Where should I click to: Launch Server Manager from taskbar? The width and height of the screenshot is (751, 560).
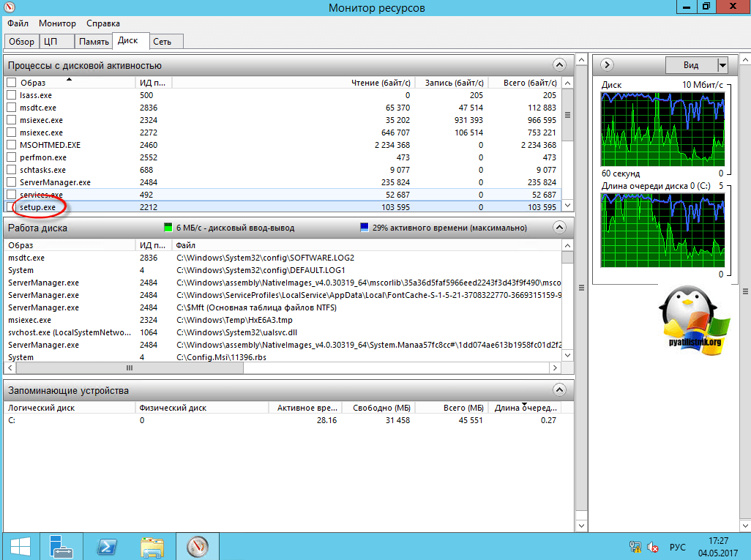60,546
